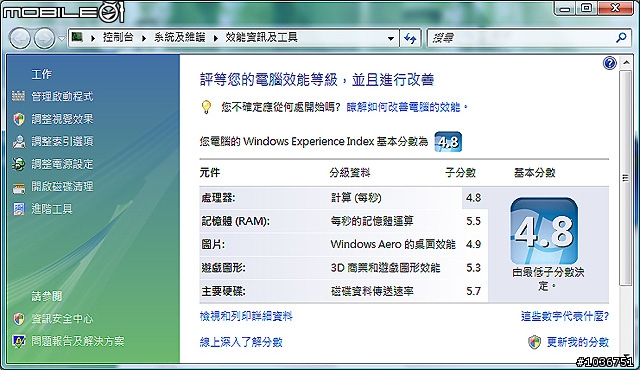Viewport: 640px width, 370px height.
Task: Open 開啟磁碟清理 task link
Action: tap(62, 186)
